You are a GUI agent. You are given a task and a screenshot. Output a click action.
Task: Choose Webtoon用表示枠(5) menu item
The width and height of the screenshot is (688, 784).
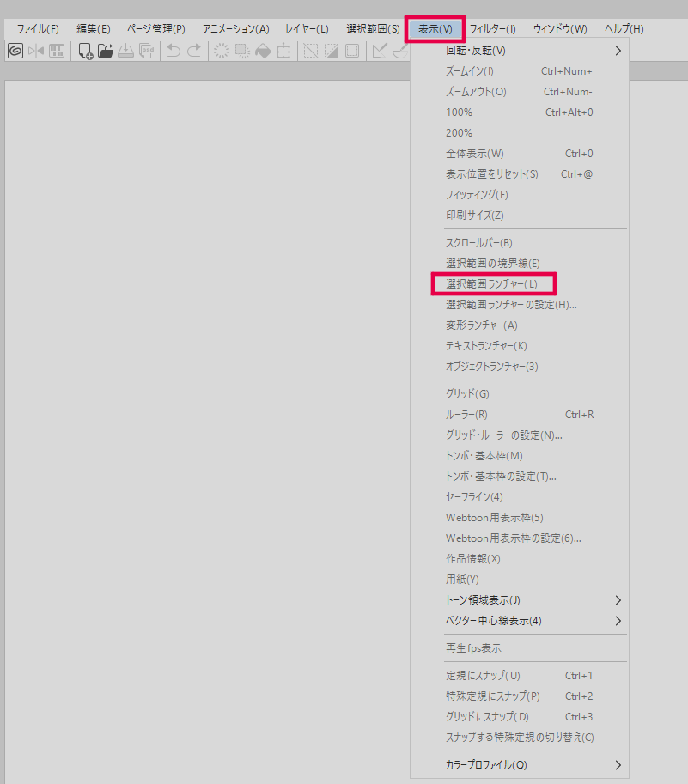pyautogui.click(x=520, y=518)
